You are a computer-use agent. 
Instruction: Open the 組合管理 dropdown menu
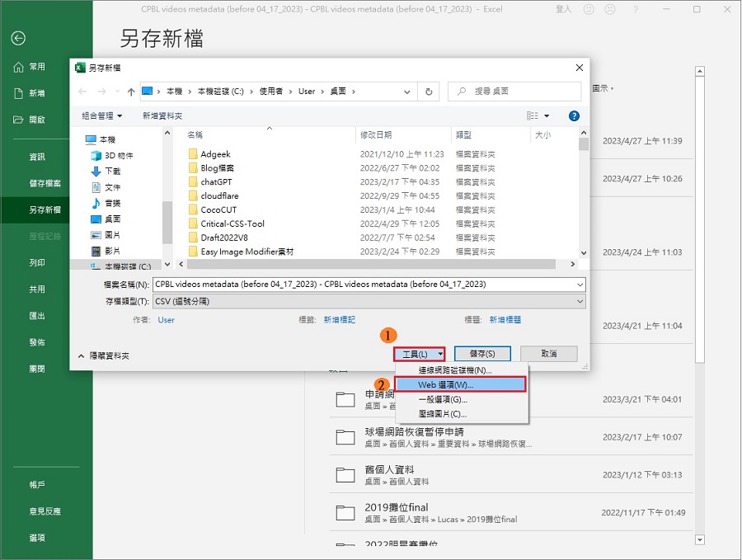pyautogui.click(x=101, y=116)
